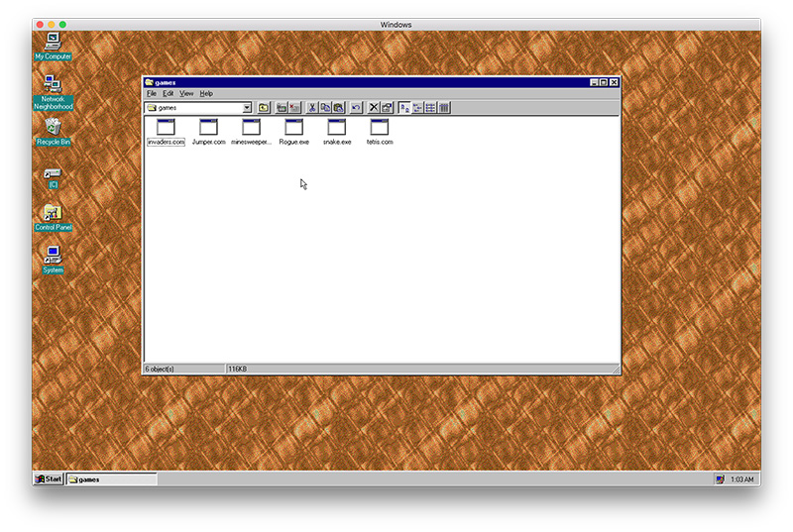Click the Network Neighborhood desktop icon
Screen dimensions: 793x532
54,84
